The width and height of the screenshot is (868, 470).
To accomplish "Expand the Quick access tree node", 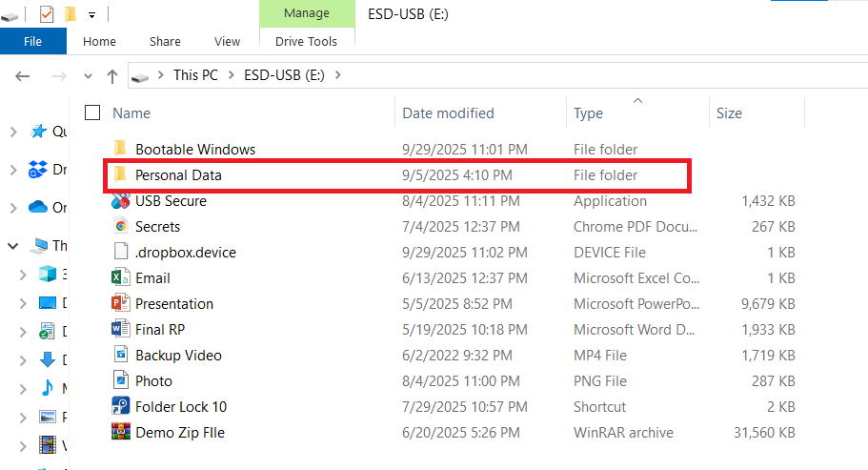I will point(13,132).
